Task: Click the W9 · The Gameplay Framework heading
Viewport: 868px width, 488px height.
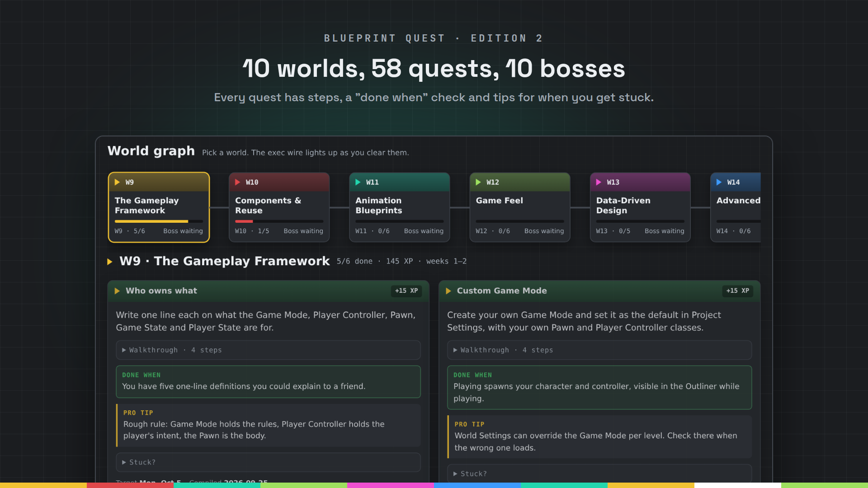Action: click(225, 261)
